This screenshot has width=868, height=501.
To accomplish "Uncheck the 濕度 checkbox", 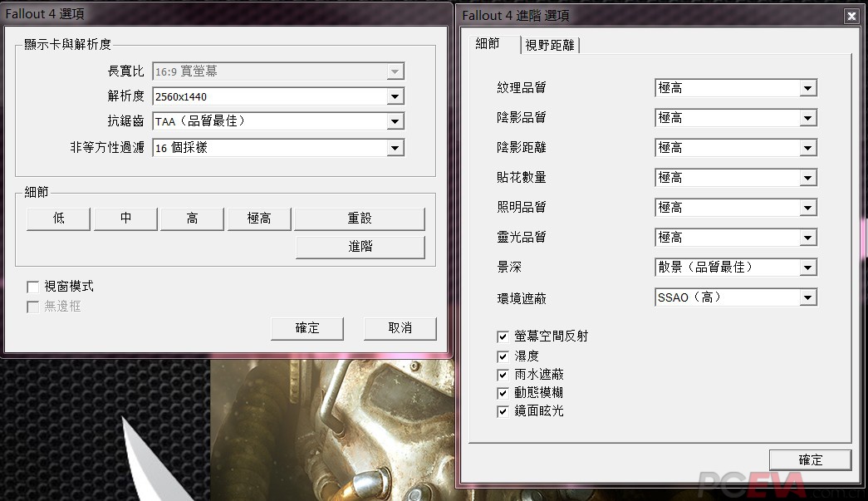I will click(x=503, y=356).
